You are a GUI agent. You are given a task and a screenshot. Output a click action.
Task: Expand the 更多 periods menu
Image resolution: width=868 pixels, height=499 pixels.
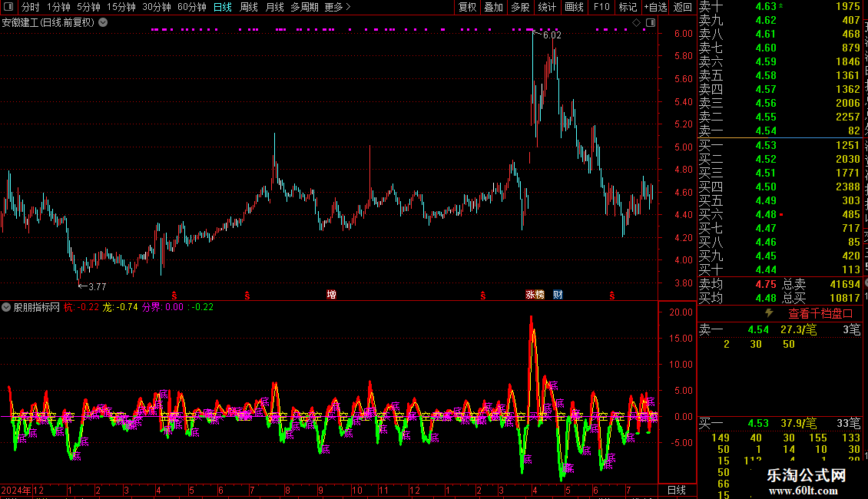coord(337,7)
